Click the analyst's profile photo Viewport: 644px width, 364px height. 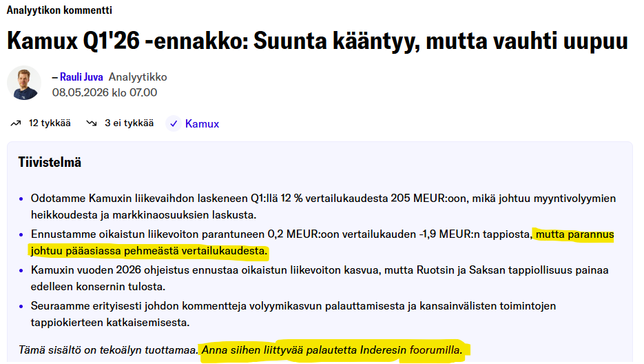24,83
